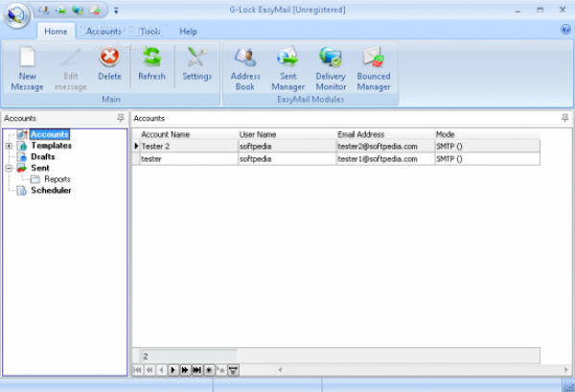
Task: Click the SMTP () mode cell for Tester 2
Action: [487, 147]
